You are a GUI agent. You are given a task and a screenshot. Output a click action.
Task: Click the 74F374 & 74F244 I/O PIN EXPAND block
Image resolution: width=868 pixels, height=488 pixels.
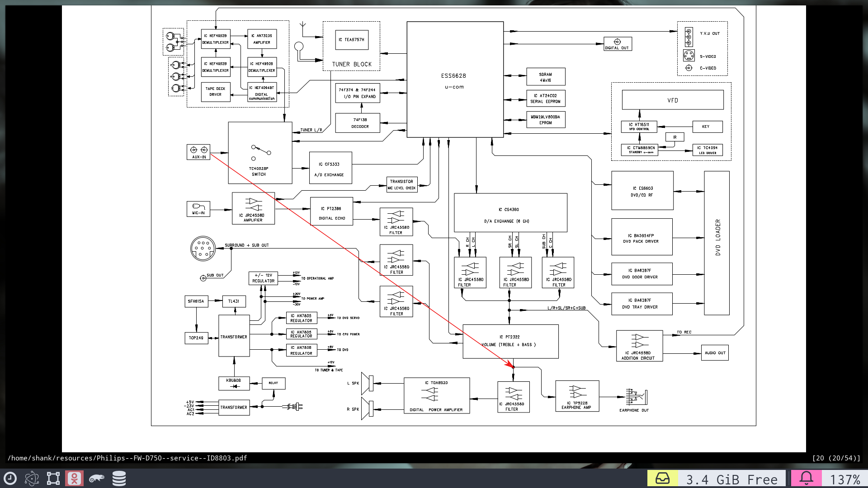(x=358, y=93)
